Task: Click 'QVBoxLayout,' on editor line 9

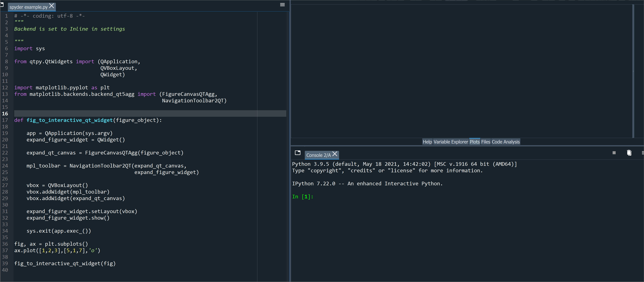Action: 118,68
